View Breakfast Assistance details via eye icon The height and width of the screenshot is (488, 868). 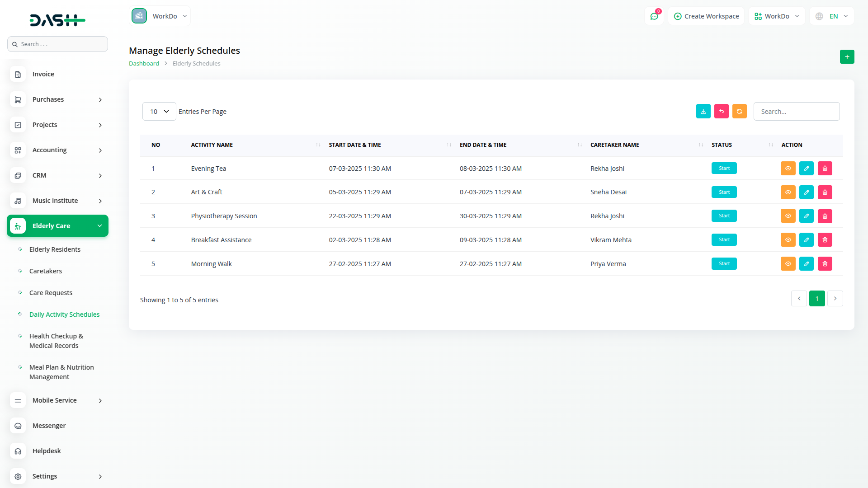point(788,240)
